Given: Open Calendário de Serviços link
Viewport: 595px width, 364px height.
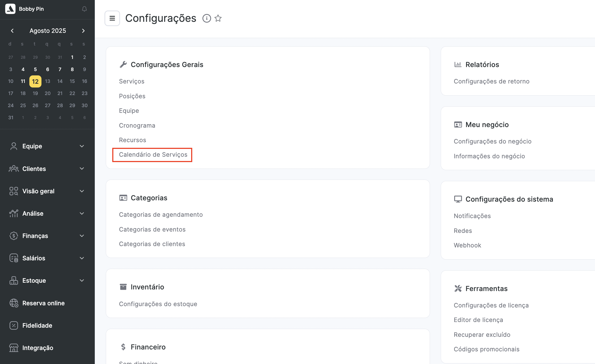Looking at the screenshot, I should click(153, 155).
